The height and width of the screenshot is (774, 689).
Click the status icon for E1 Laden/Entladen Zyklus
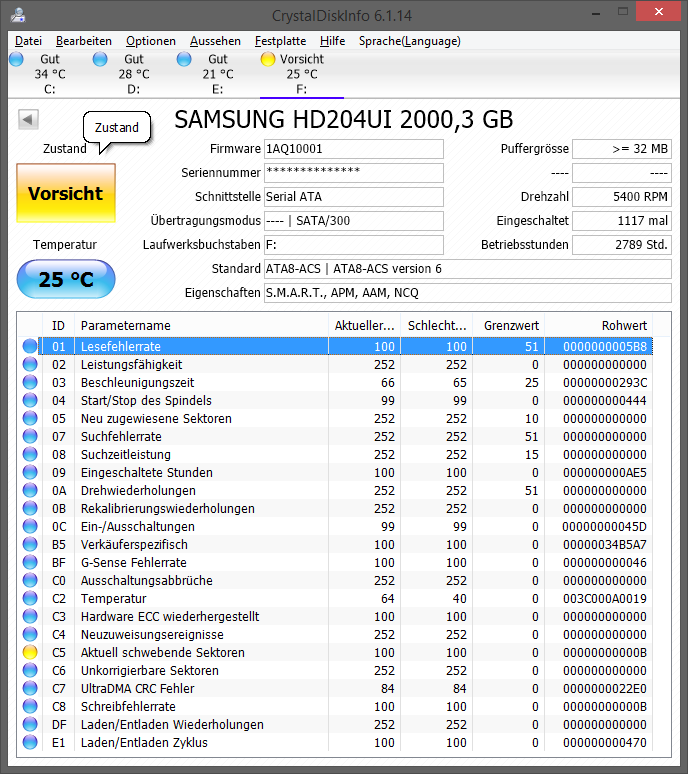tap(30, 742)
